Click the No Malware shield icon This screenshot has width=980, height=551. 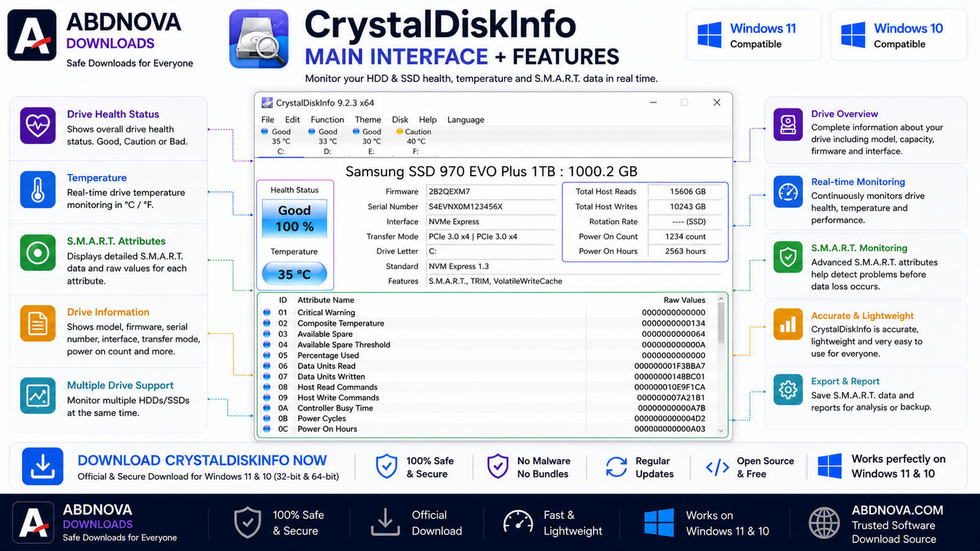497,467
